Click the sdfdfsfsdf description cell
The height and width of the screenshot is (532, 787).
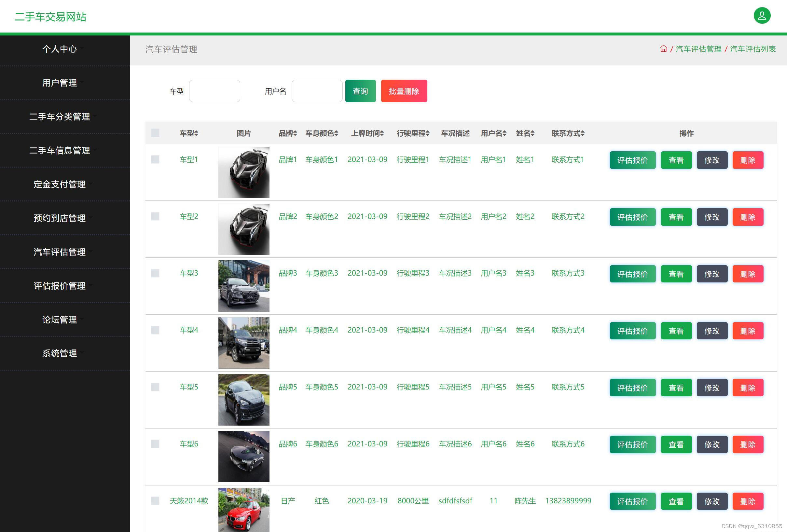pyautogui.click(x=455, y=500)
